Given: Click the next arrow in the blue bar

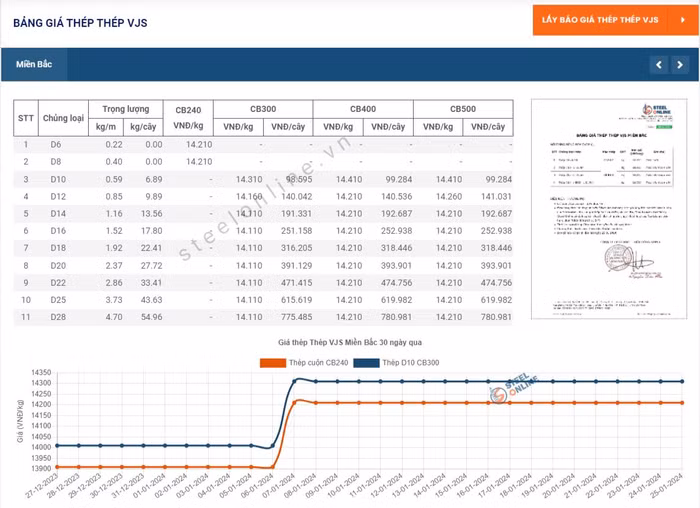Looking at the screenshot, I should (x=680, y=65).
